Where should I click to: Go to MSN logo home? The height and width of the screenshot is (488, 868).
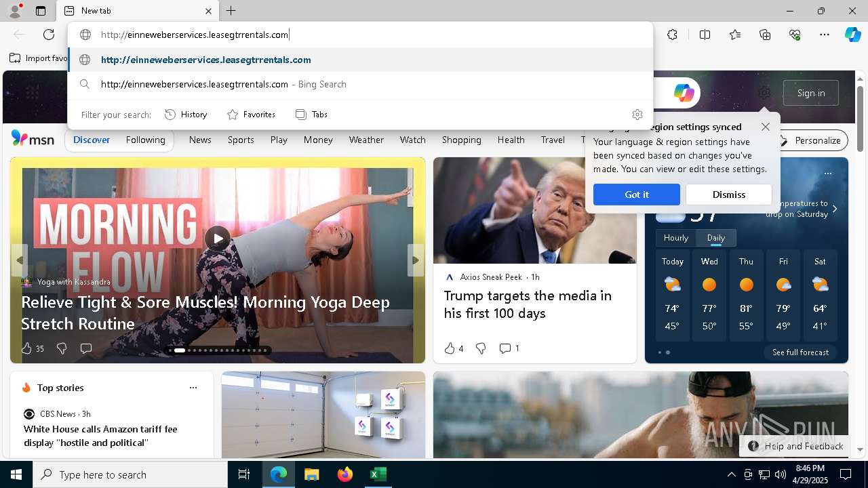coord(33,139)
